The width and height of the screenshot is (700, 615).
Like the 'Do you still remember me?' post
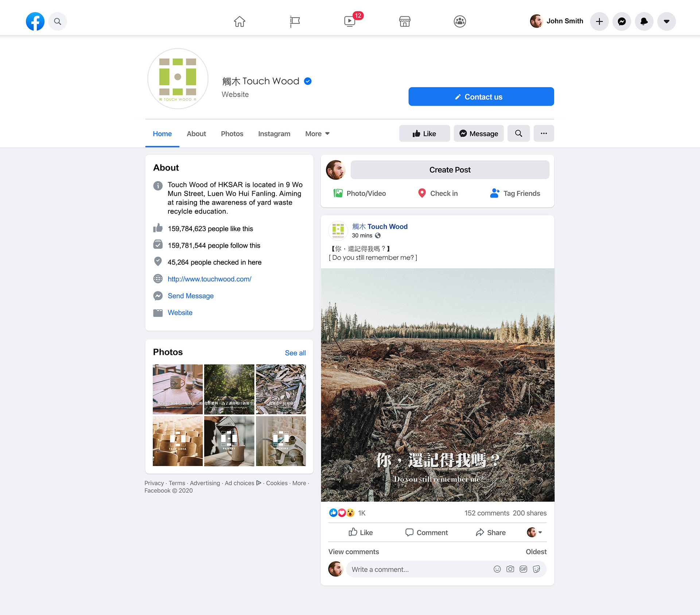click(360, 532)
